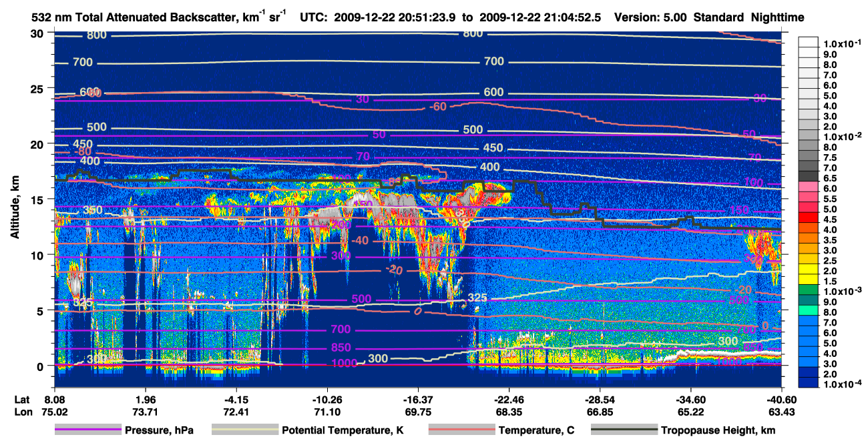Click latitude value -4.15
868x445 pixels.
point(236,399)
